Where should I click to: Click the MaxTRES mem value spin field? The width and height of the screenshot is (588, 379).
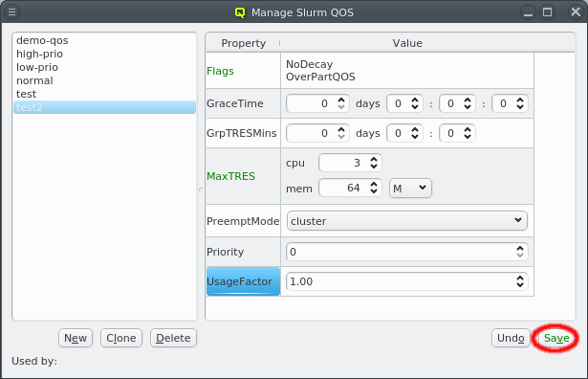(350, 188)
